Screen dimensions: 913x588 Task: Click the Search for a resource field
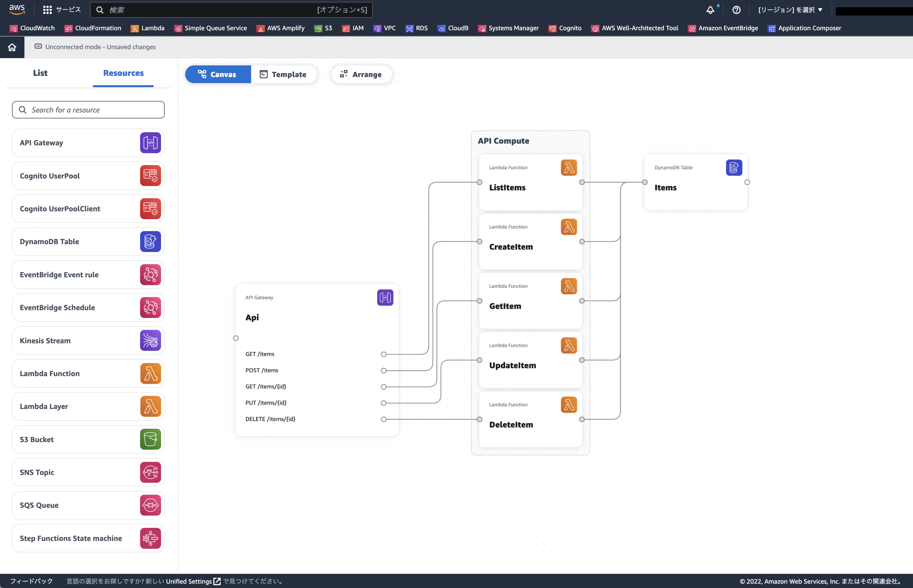(x=88, y=110)
